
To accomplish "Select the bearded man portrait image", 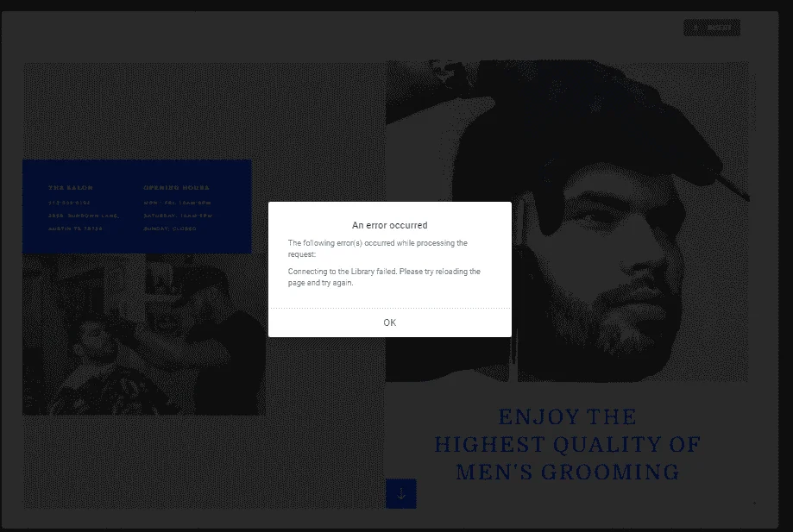I will 567,222.
